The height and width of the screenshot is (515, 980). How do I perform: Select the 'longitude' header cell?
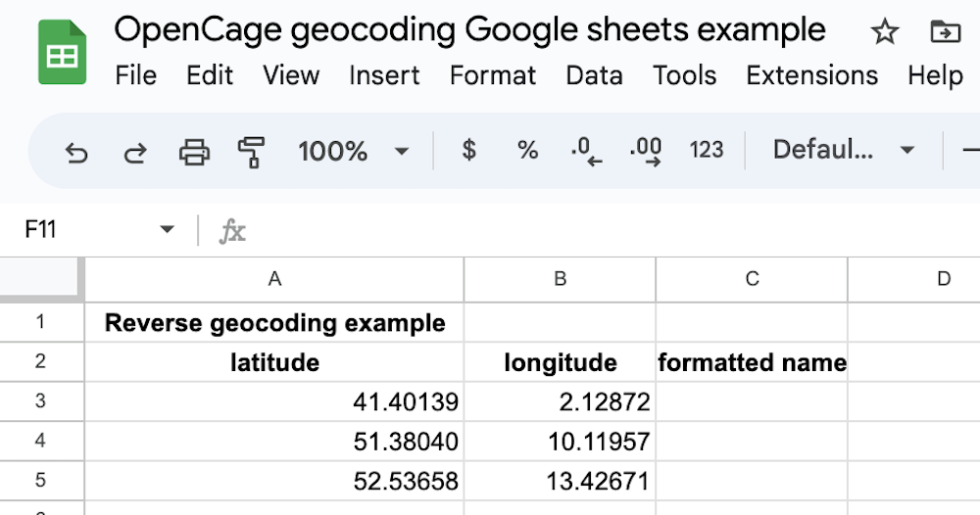point(560,361)
